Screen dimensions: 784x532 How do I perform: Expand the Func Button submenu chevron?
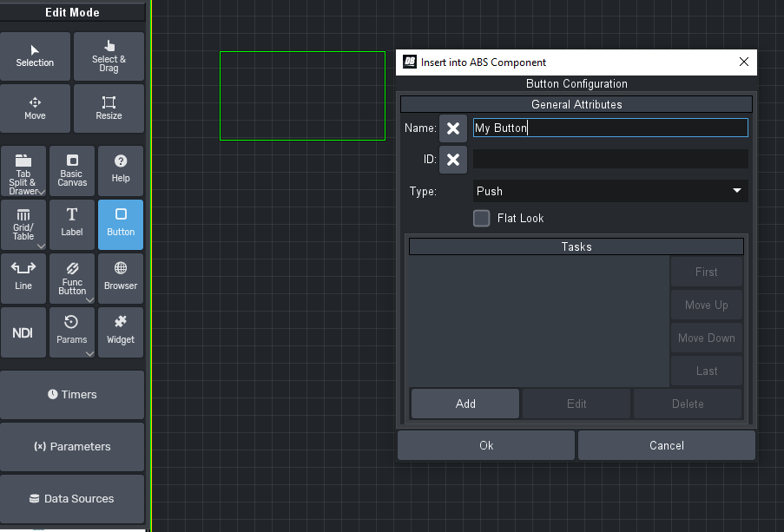90,300
